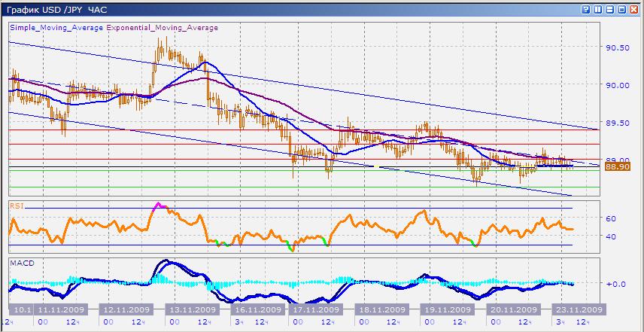644x332 pixels.
Task: Click the 90.50 price axis label
Action: [x=618, y=47]
